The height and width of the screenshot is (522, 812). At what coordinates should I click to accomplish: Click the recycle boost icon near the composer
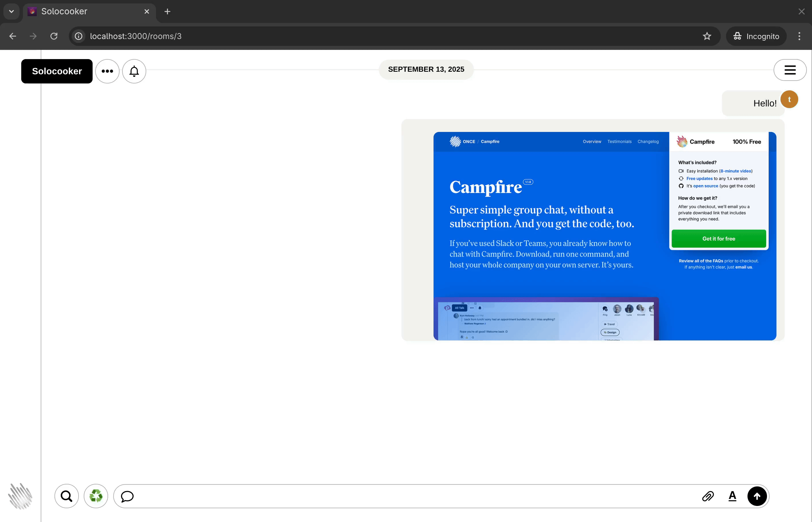pyautogui.click(x=95, y=496)
